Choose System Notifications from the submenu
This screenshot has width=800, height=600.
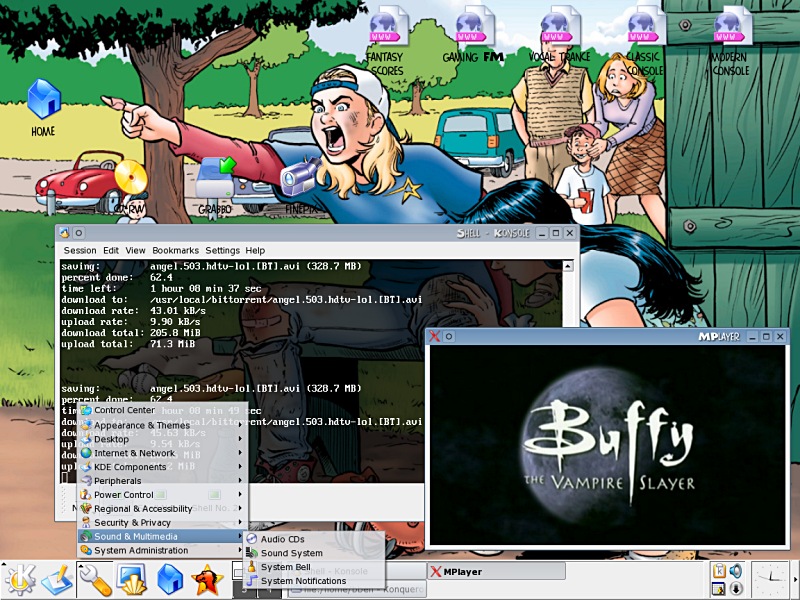pyautogui.click(x=314, y=581)
